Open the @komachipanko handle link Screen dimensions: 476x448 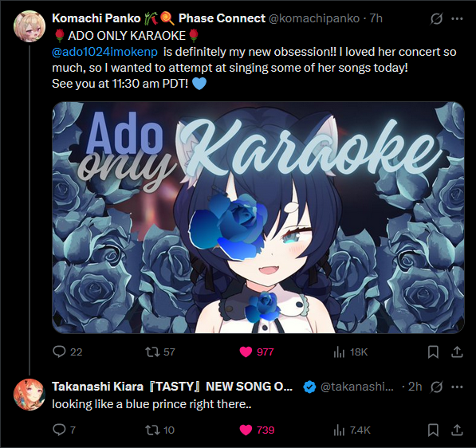point(314,18)
